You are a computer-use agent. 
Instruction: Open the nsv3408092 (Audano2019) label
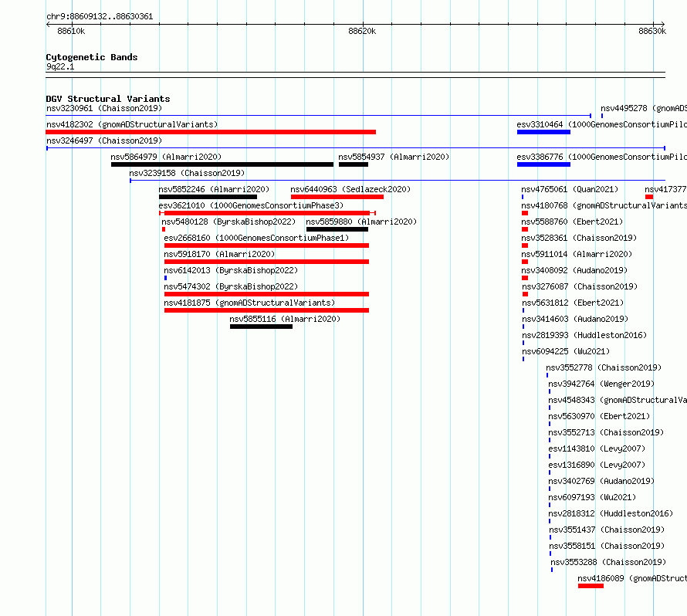point(574,270)
